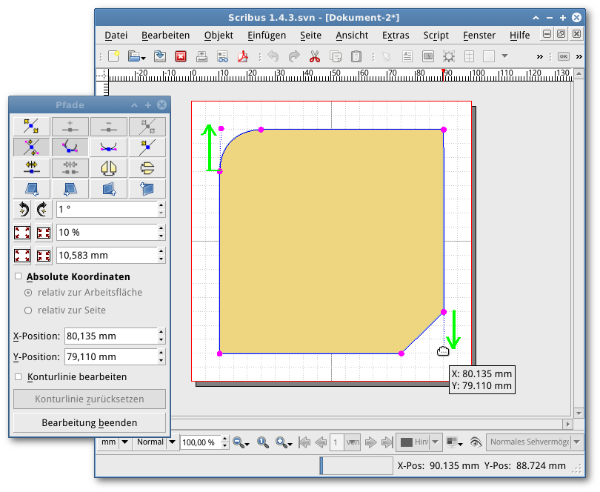Click the rotate path clockwise icon
The image size is (600, 492).
(43, 209)
